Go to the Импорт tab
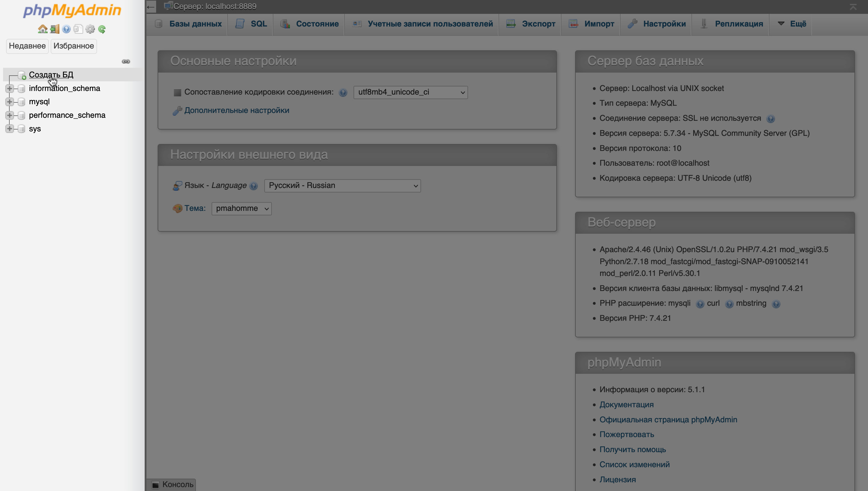868x491 pixels. (591, 24)
